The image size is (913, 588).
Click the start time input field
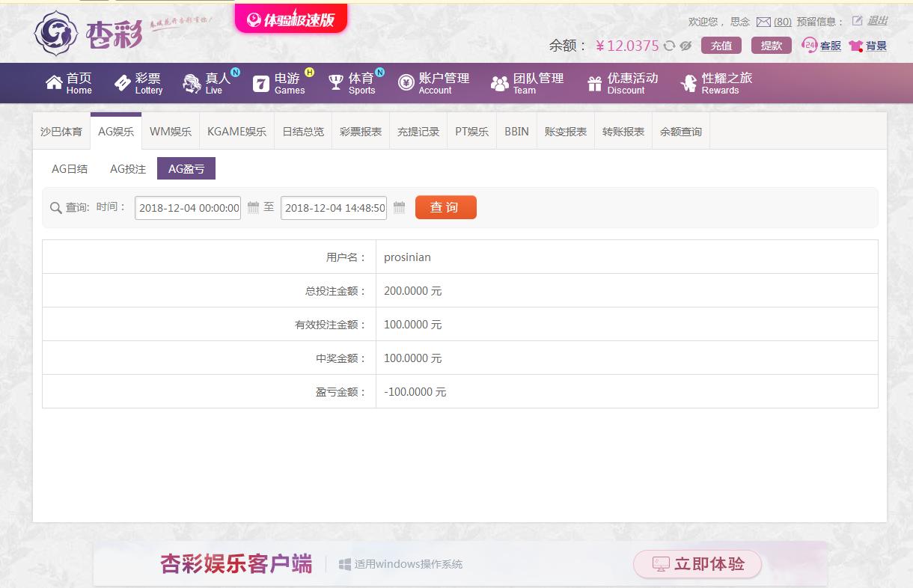(188, 208)
